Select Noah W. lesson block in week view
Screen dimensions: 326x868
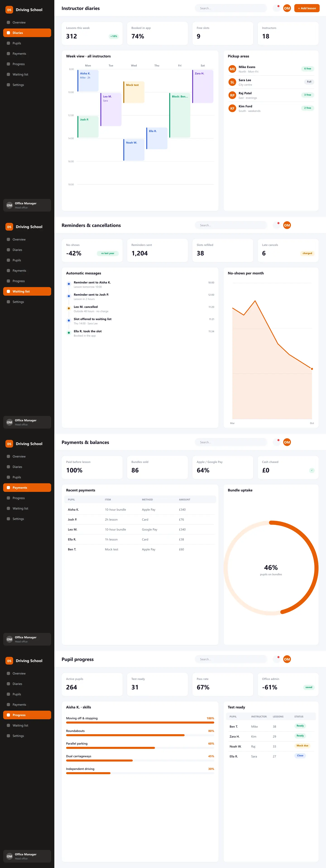(x=134, y=150)
